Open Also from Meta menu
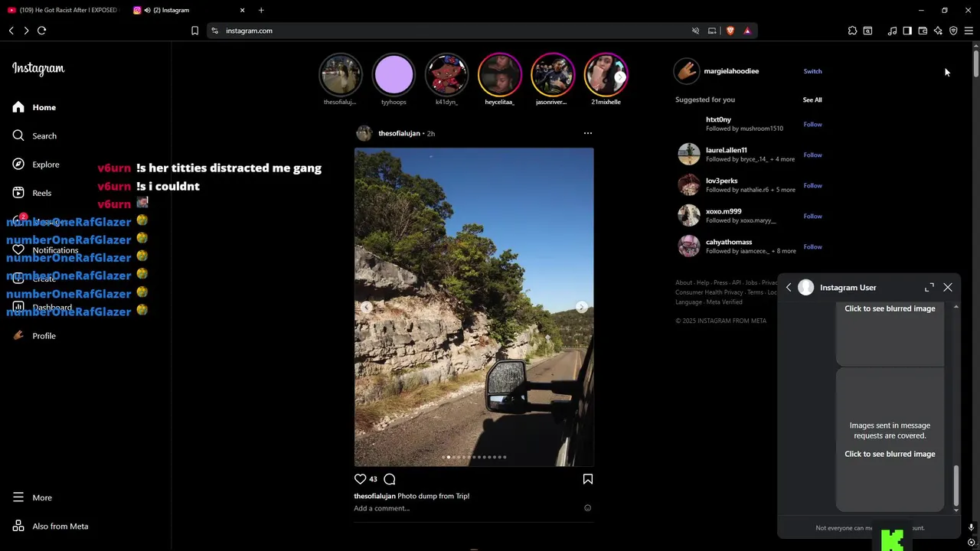980x551 pixels. click(x=51, y=527)
